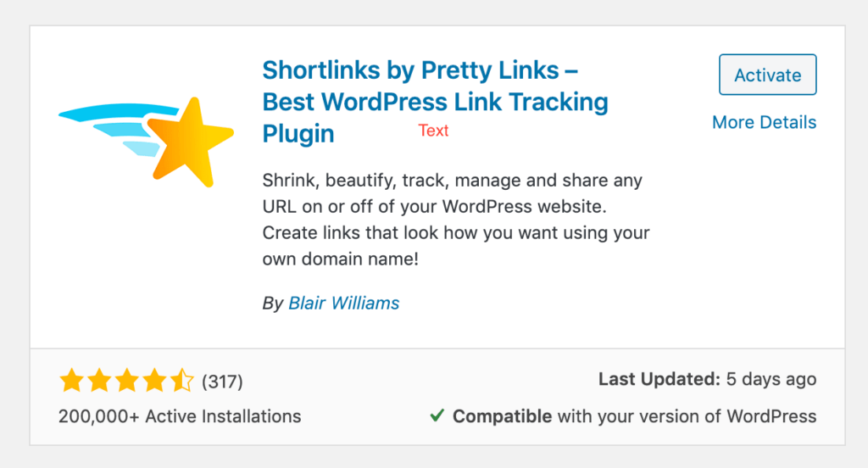Viewport: 868px width, 468px height.
Task: Open the More Details link
Action: tap(764, 122)
